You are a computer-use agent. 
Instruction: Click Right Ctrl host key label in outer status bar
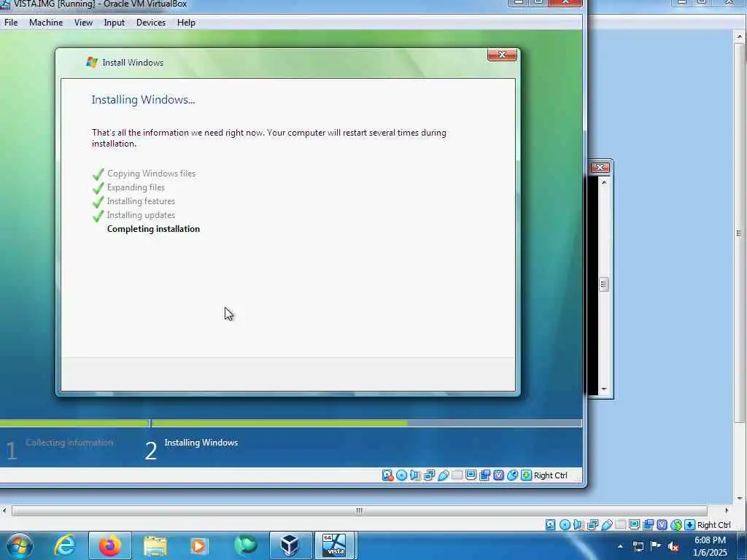click(x=713, y=525)
